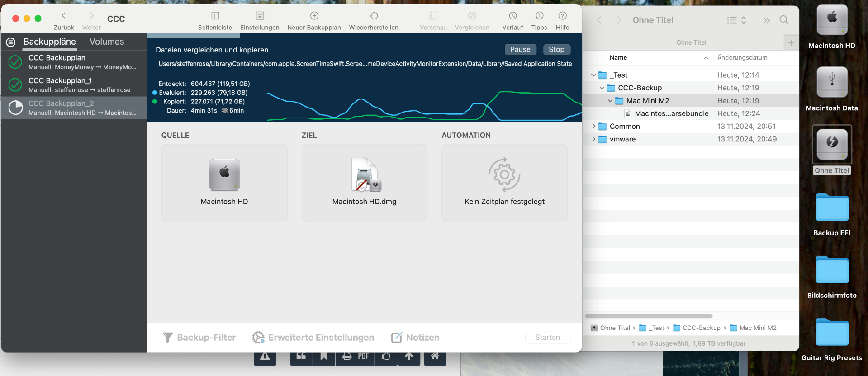Open the Finder list view options dropdown

[x=736, y=20]
